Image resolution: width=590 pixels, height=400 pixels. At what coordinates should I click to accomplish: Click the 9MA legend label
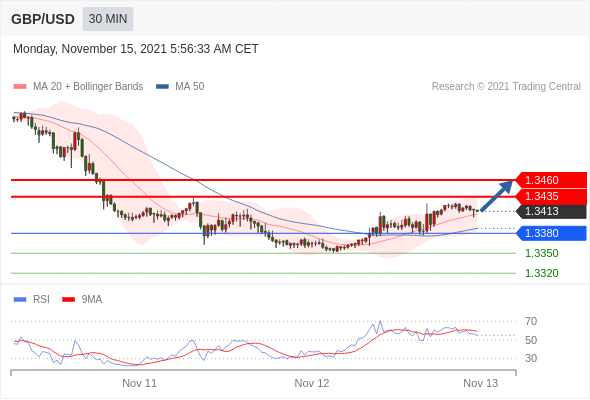point(92,300)
